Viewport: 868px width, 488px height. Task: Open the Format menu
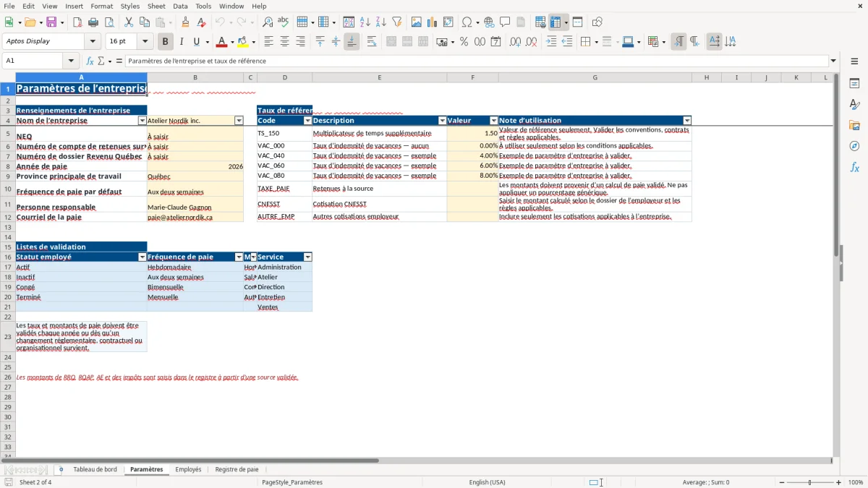tap(101, 6)
